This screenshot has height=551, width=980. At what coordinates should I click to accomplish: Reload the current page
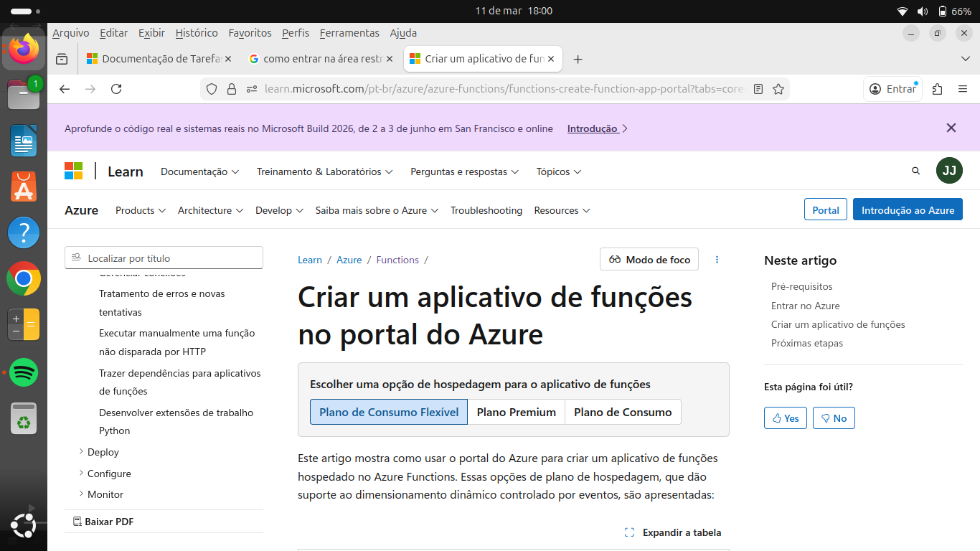click(116, 89)
